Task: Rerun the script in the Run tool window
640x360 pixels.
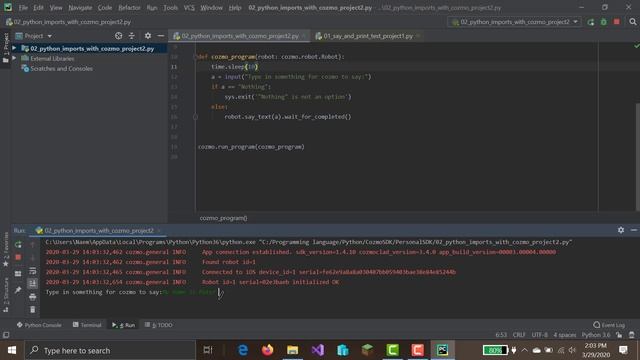Action: click(x=18, y=244)
